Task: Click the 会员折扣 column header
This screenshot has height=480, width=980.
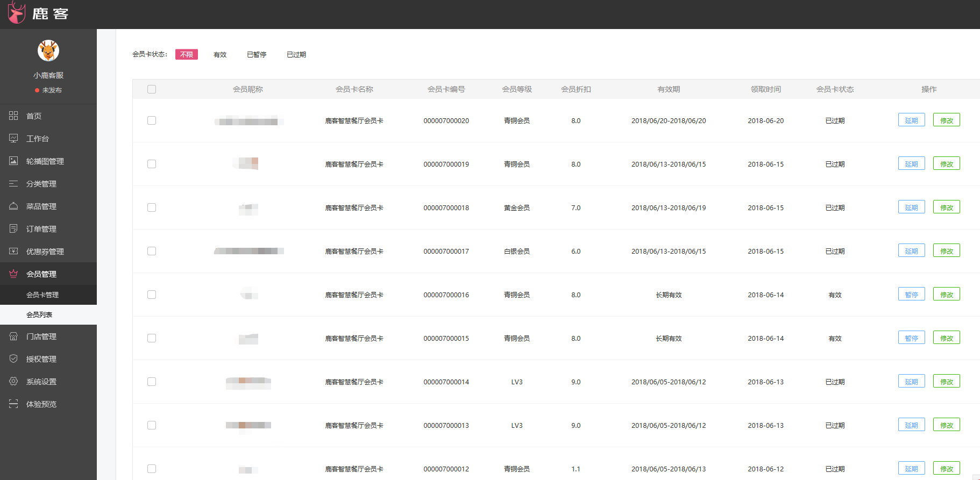Action: pos(576,89)
